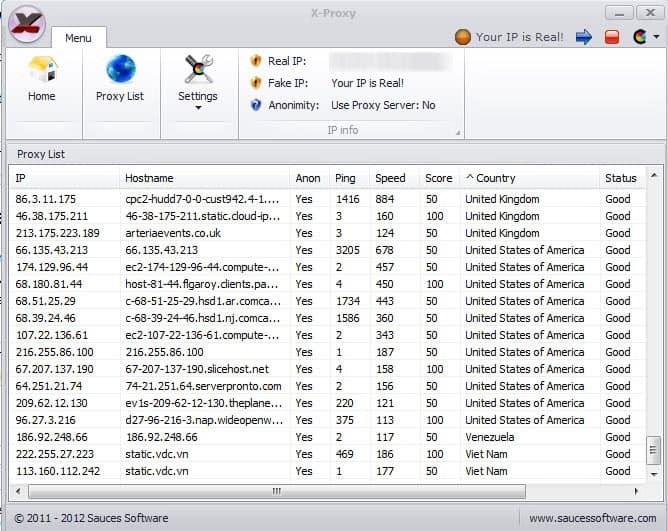The width and height of the screenshot is (668, 531).
Task: Close the X-Proxy window
Action: (x=650, y=13)
